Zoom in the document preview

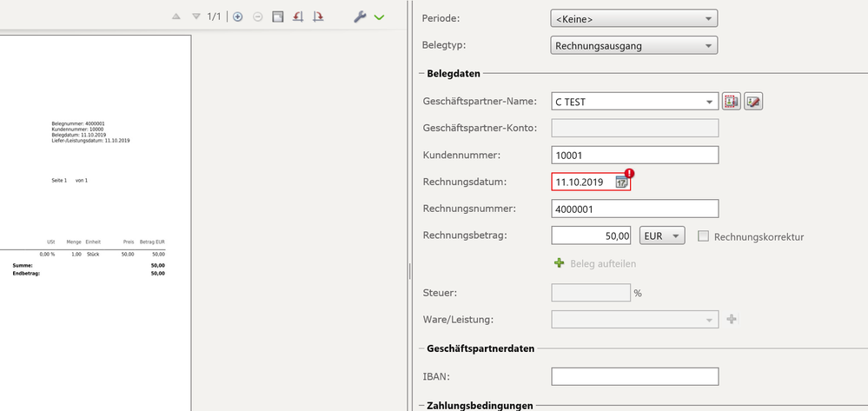[x=237, y=17]
